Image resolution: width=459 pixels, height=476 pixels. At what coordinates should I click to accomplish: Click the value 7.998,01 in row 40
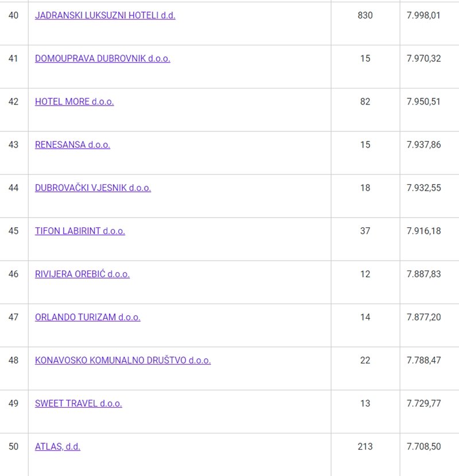coord(423,16)
